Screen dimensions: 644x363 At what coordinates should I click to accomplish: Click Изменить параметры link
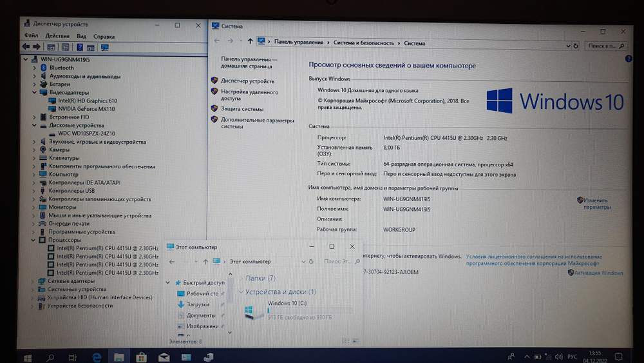(597, 204)
